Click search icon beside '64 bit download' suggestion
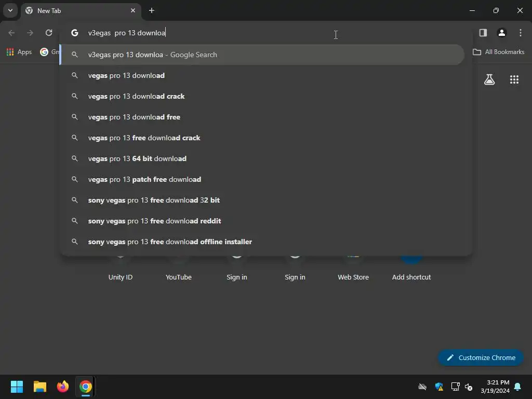Screen dimensions: 532x399 point(75,158)
